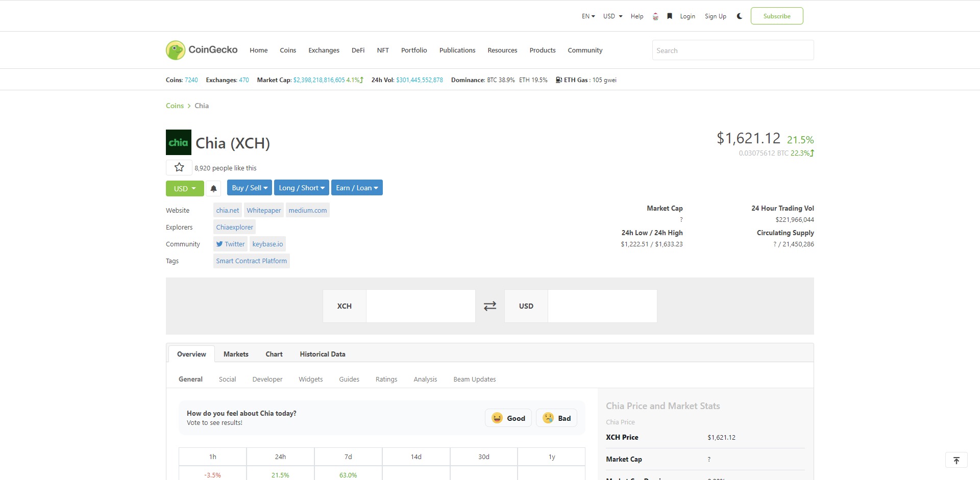Click the scroll-to-top arrow button
Image resolution: width=980 pixels, height=480 pixels.
click(957, 459)
